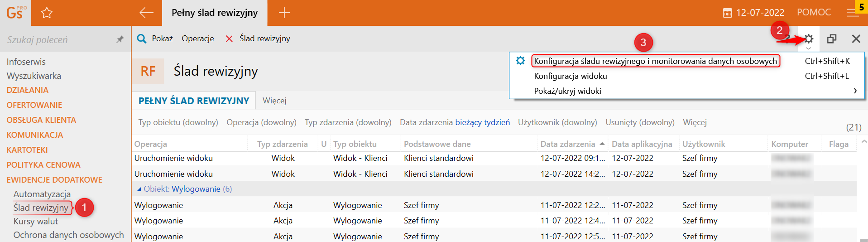
Task: Sort by Typ obiektu column header
Action: [365, 144]
